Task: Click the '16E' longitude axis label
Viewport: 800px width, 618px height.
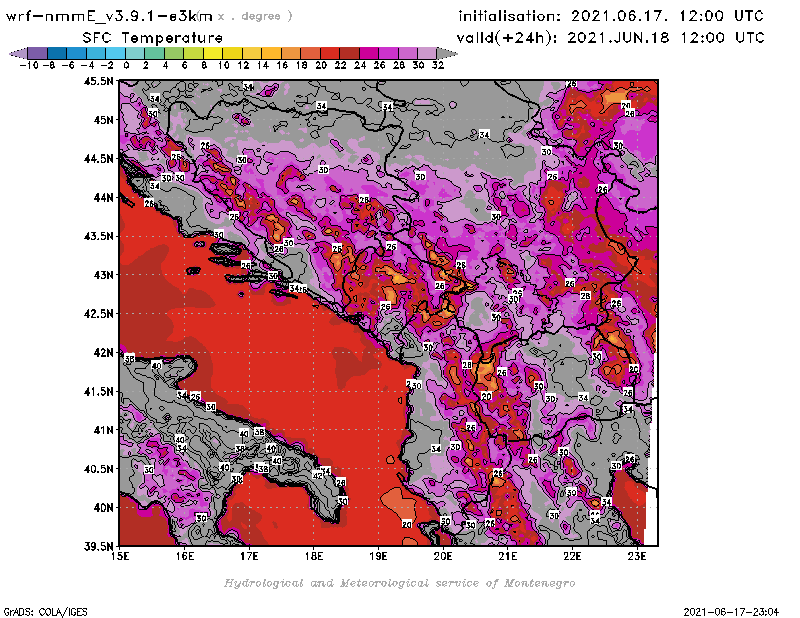Action: coord(185,556)
